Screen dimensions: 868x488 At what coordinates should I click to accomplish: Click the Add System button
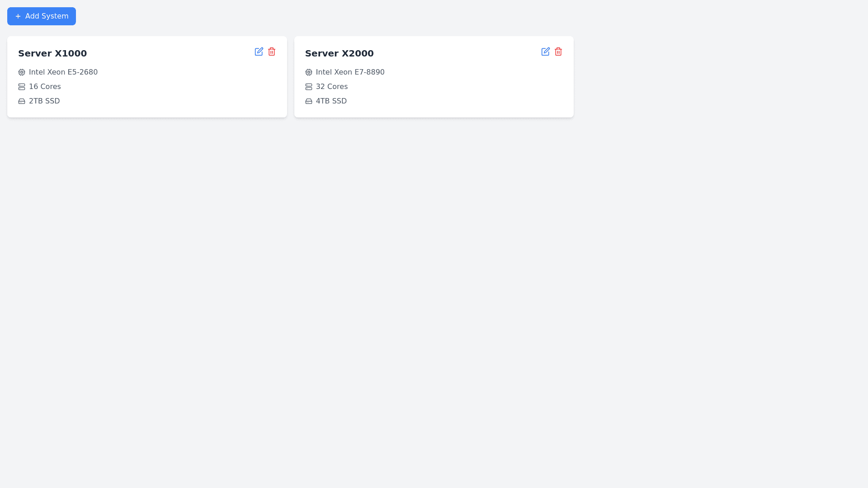(x=42, y=16)
